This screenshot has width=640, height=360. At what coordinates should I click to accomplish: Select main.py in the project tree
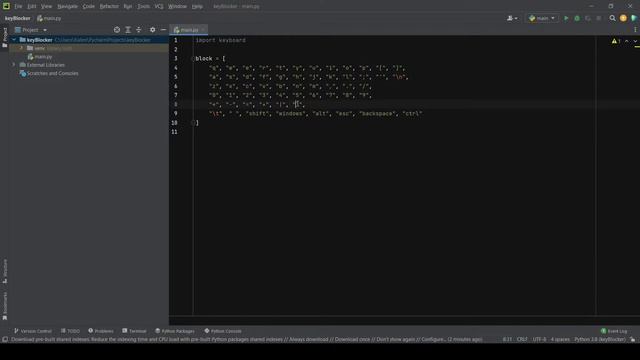click(40, 57)
